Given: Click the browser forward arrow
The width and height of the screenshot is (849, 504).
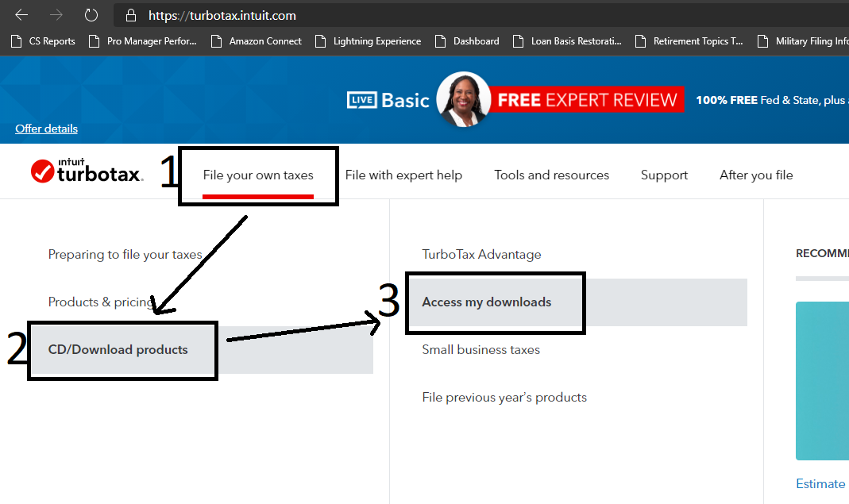Looking at the screenshot, I should [56, 15].
